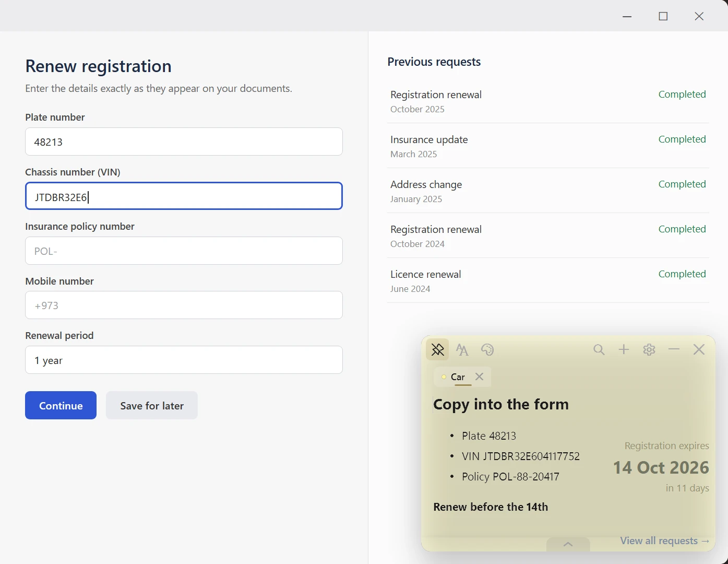The height and width of the screenshot is (564, 728).
Task: Close the sticky note widget
Action: click(x=699, y=349)
